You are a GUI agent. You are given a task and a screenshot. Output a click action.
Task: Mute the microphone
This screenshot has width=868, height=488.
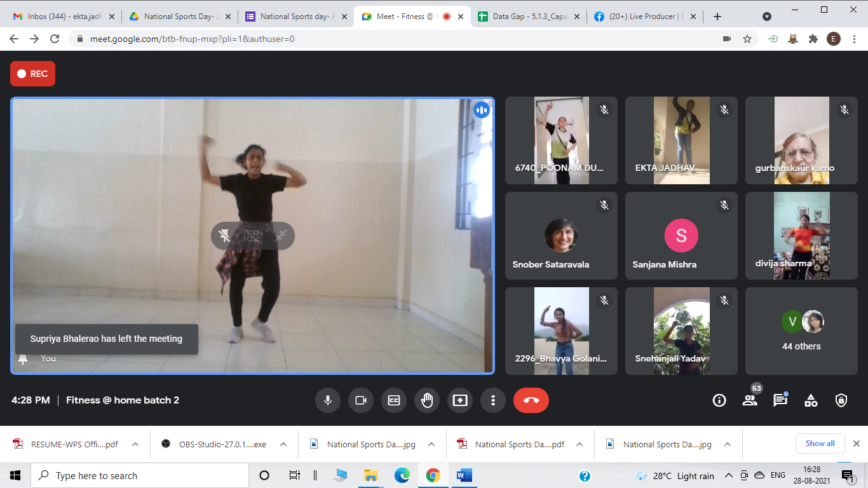click(x=328, y=400)
